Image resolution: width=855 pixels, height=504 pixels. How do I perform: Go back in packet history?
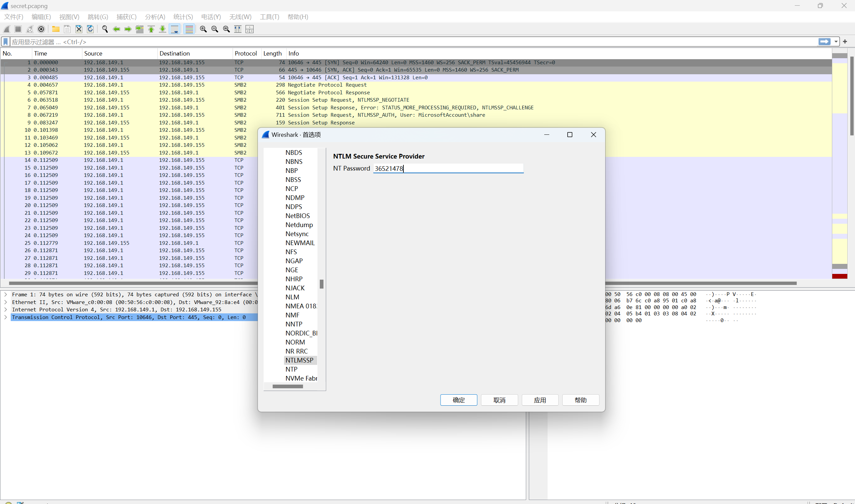[116, 29]
